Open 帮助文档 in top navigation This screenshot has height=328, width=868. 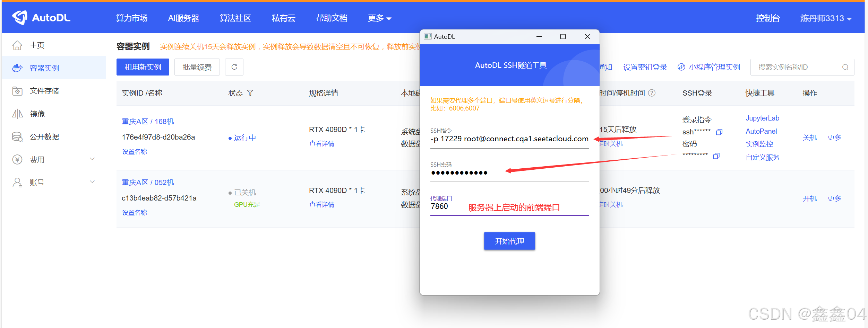click(332, 18)
